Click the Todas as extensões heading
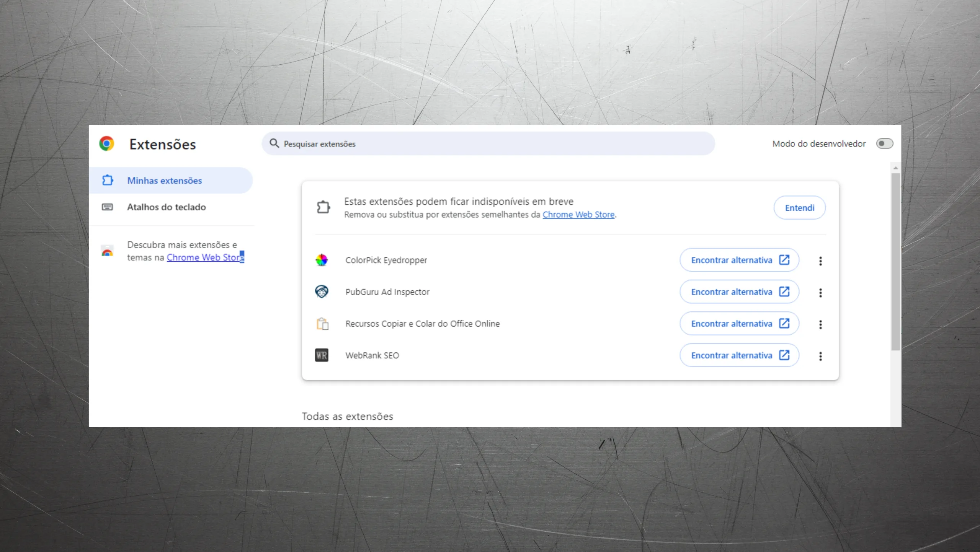Image resolution: width=980 pixels, height=552 pixels. click(347, 416)
